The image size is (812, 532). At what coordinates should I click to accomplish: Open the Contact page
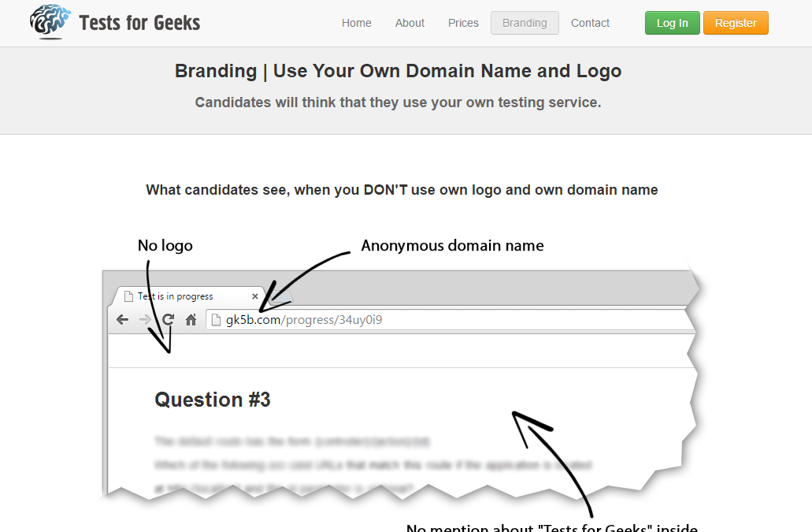(x=590, y=23)
